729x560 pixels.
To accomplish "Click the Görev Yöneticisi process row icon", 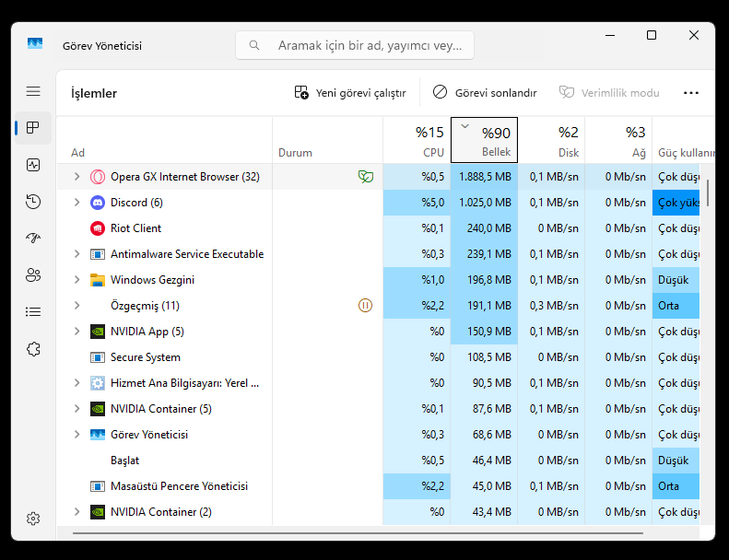I will [x=98, y=435].
